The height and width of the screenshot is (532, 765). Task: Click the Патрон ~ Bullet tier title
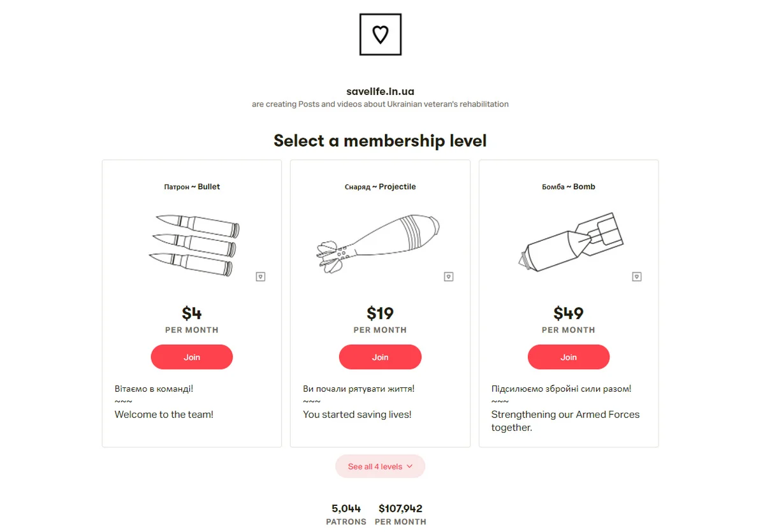pyautogui.click(x=192, y=187)
